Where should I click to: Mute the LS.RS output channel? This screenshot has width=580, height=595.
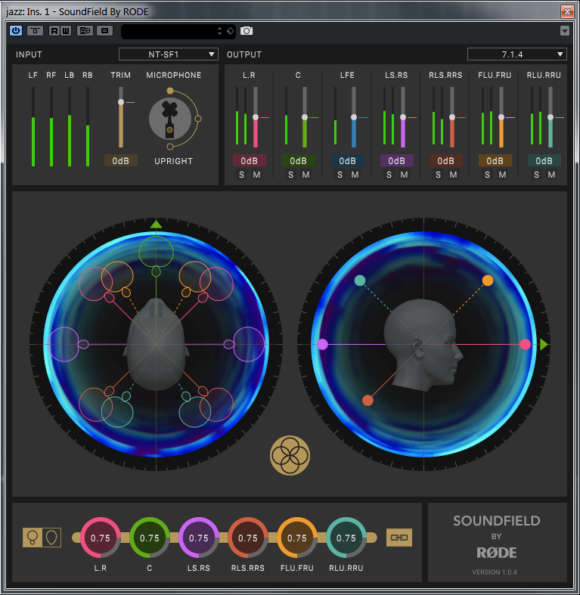pyautogui.click(x=404, y=175)
